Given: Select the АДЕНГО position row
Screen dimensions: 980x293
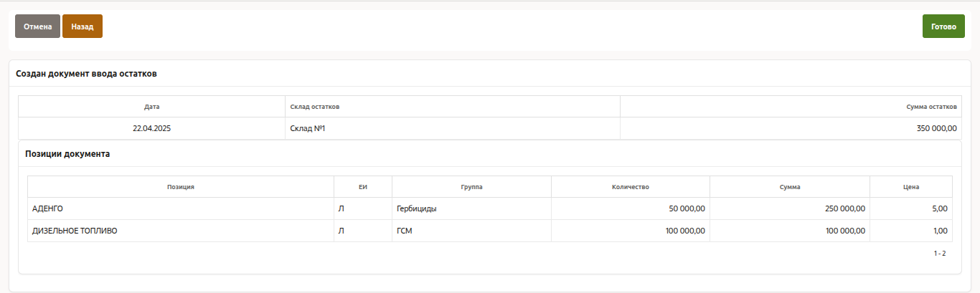Looking at the screenshot, I should 48,208.
